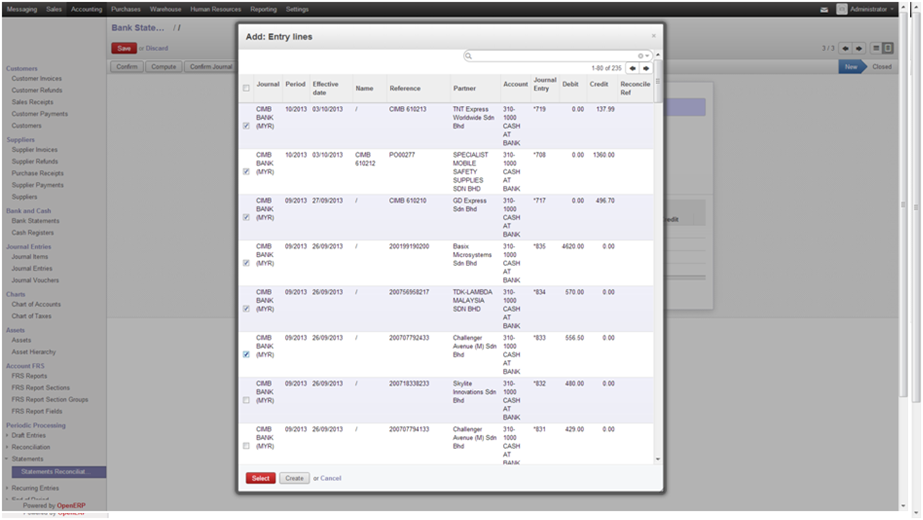
Task: Open the Messaging menu
Action: (x=22, y=9)
